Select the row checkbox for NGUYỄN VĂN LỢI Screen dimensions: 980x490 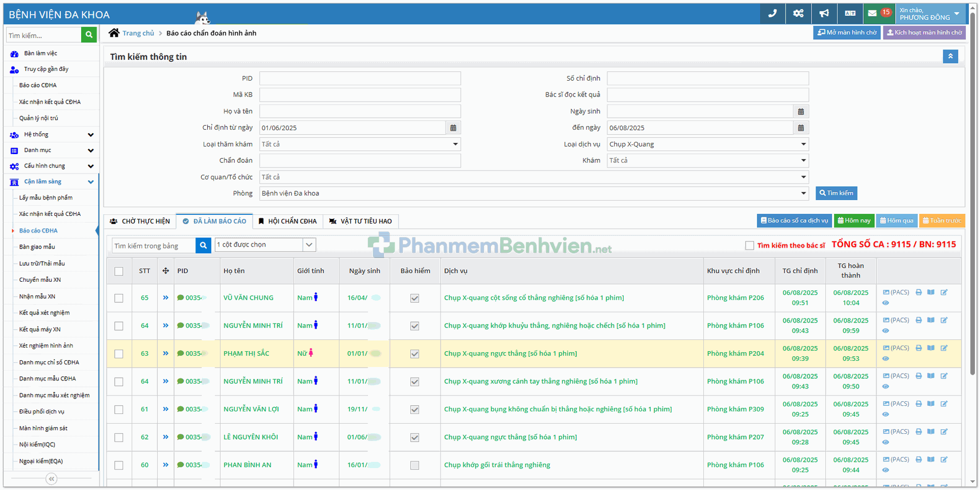[x=119, y=409]
